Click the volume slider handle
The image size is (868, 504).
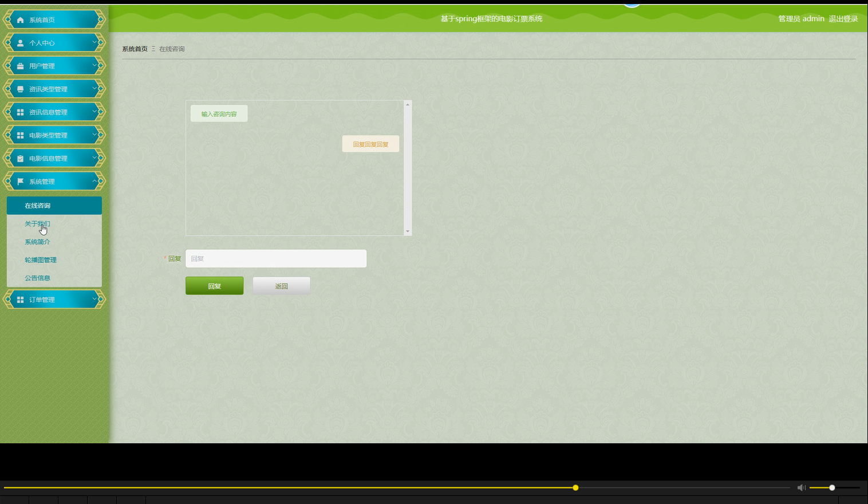click(832, 487)
